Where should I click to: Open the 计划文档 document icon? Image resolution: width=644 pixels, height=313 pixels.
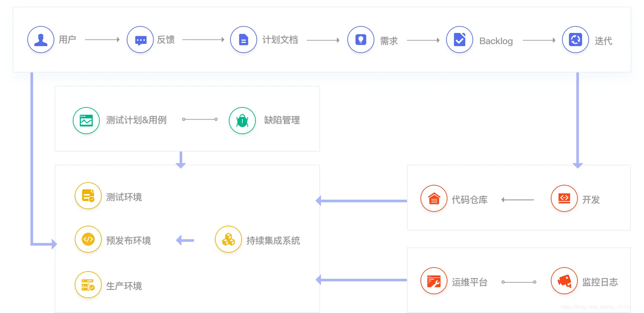pyautogui.click(x=243, y=39)
